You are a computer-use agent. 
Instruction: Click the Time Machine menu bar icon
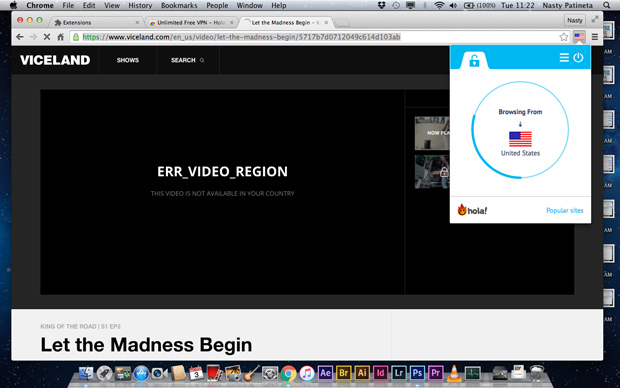396,5
